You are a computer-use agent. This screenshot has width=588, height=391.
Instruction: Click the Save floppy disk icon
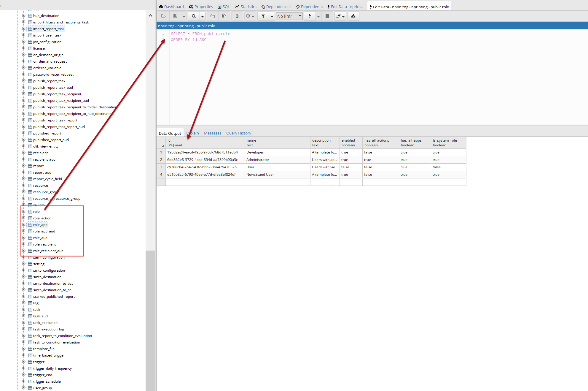[175, 16]
